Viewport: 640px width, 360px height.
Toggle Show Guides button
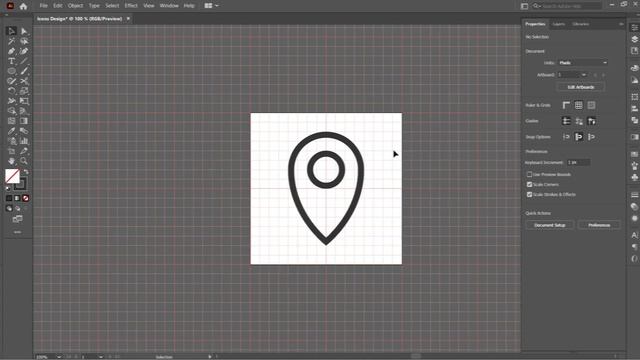click(x=566, y=121)
